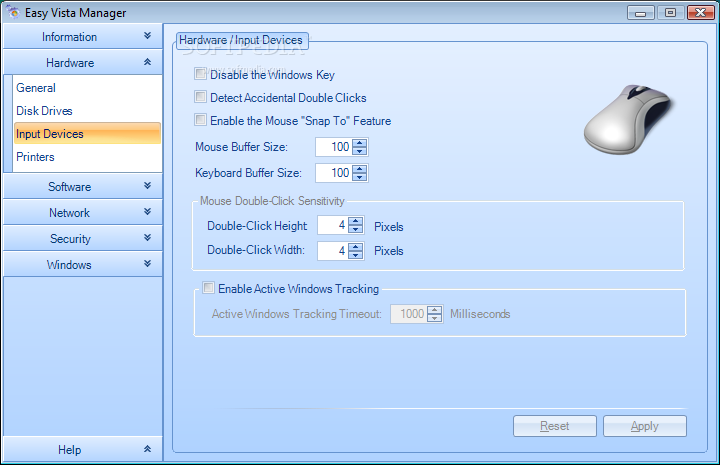Click the Mouse Double-Click Sensitivity group label
The width and height of the screenshot is (720, 465).
(272, 201)
